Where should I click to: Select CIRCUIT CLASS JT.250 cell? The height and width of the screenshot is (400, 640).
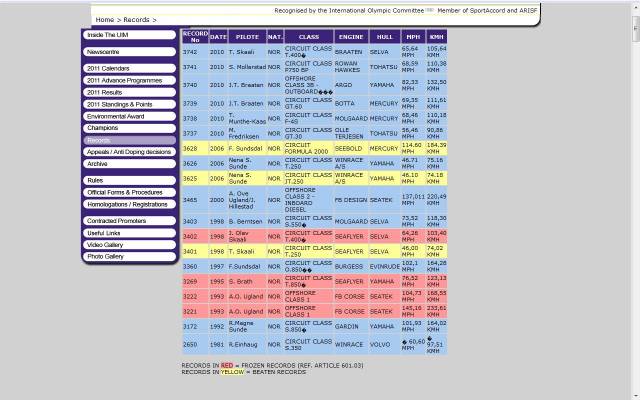(x=309, y=178)
